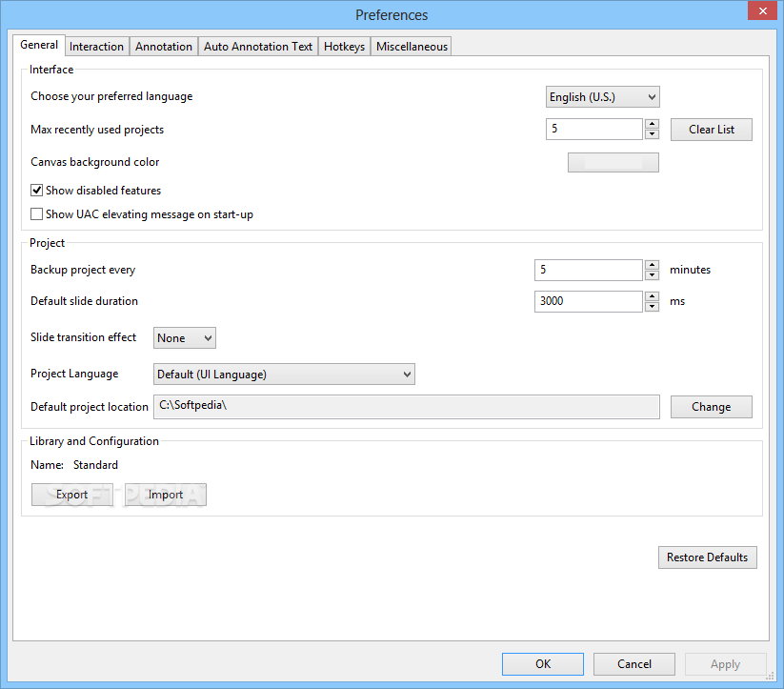Increase backup project interval
The height and width of the screenshot is (689, 784).
pyautogui.click(x=652, y=265)
